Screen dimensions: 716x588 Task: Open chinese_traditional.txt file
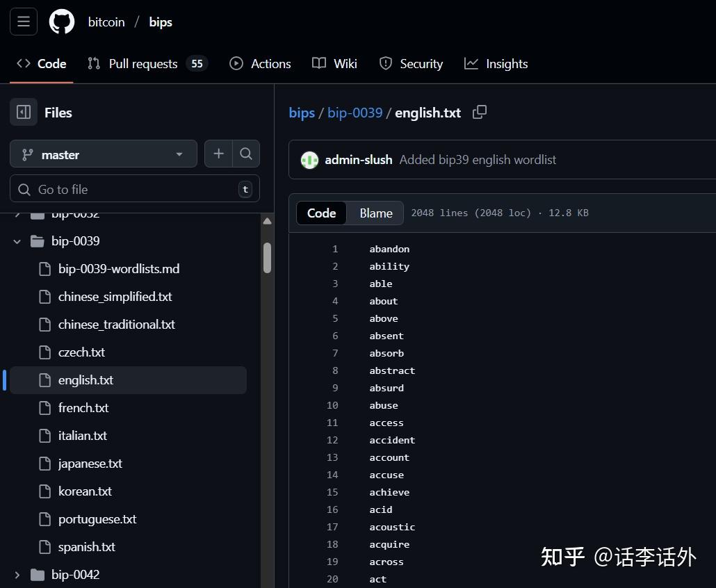tap(117, 325)
